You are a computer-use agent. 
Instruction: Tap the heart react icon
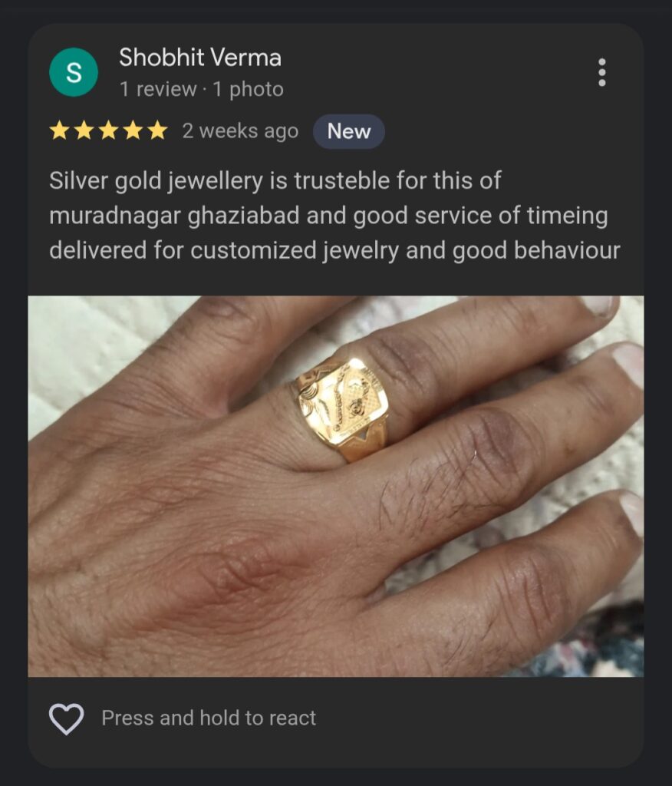(66, 718)
